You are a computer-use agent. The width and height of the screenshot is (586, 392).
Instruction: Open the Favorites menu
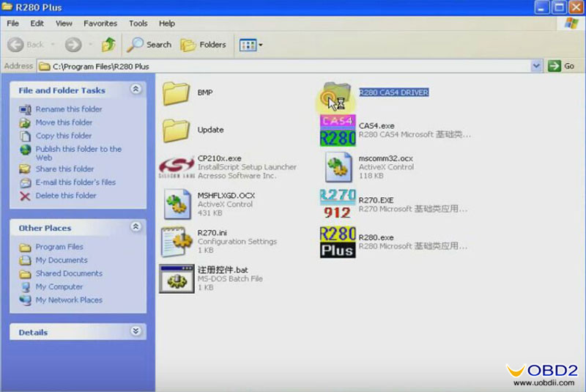pos(100,23)
